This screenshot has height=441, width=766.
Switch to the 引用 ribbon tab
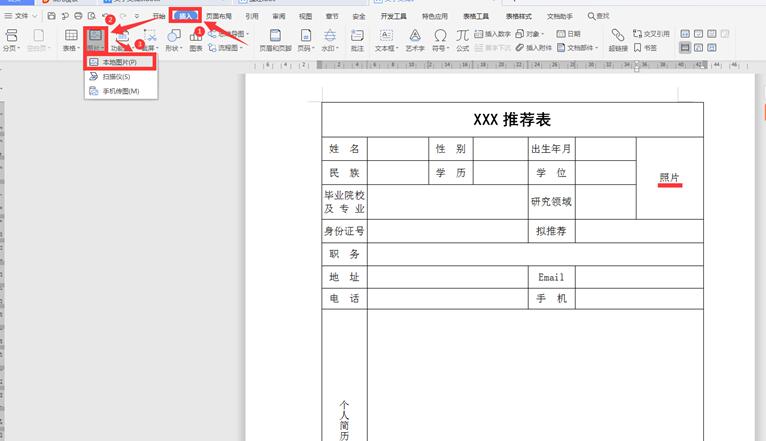252,16
